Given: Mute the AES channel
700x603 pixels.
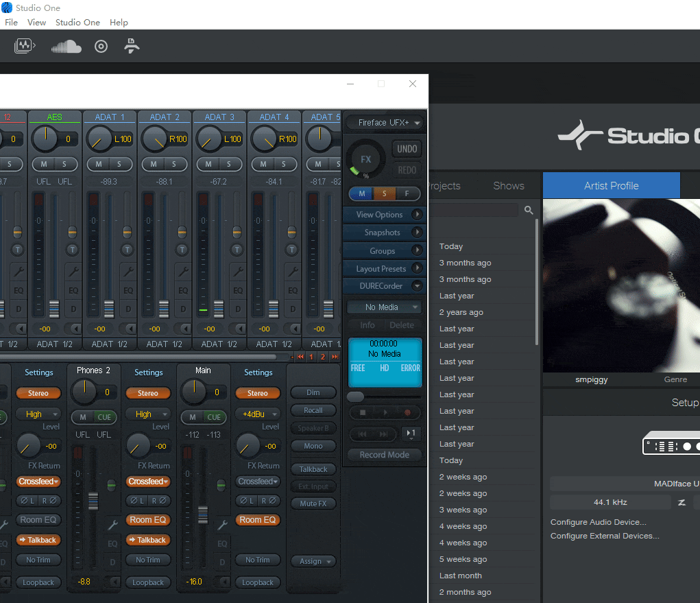Looking at the screenshot, I should (44, 164).
